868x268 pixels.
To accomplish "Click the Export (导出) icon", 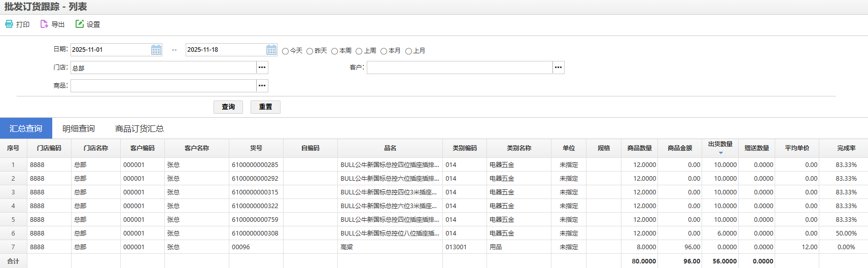I will point(44,24).
